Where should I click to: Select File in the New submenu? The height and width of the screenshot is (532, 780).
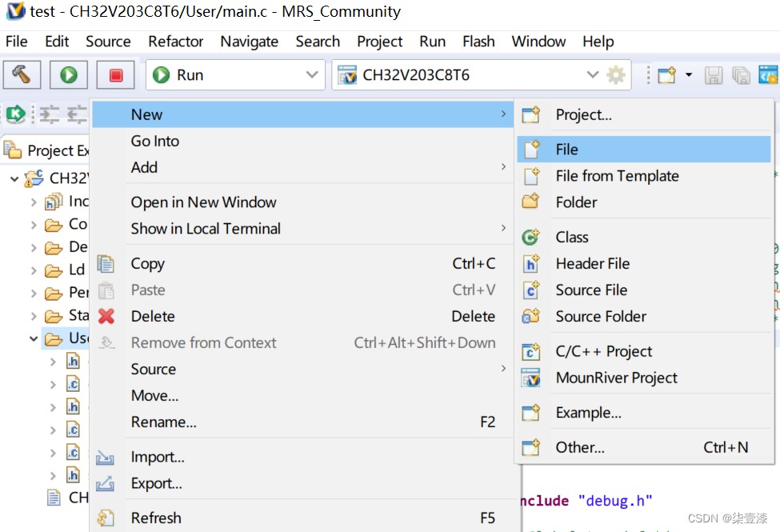click(x=566, y=150)
